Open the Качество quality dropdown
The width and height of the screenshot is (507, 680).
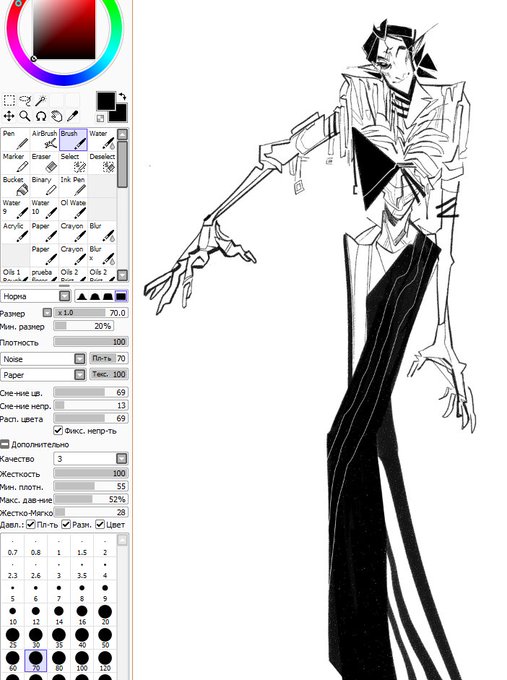122,458
